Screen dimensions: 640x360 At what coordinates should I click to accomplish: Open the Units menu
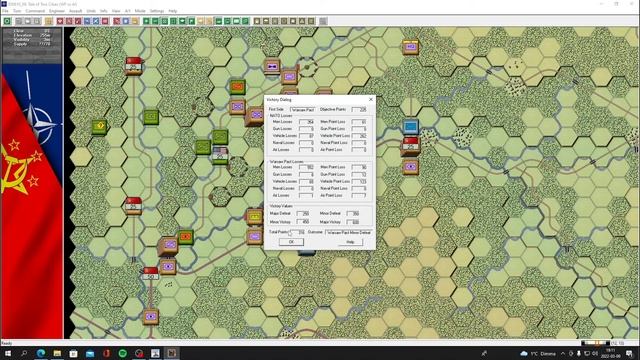[91, 11]
